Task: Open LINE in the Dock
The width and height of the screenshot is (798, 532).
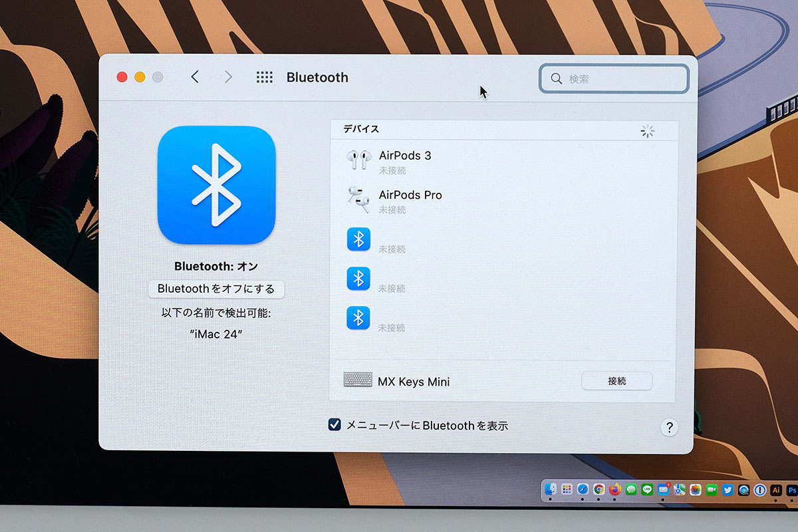Action: click(647, 489)
